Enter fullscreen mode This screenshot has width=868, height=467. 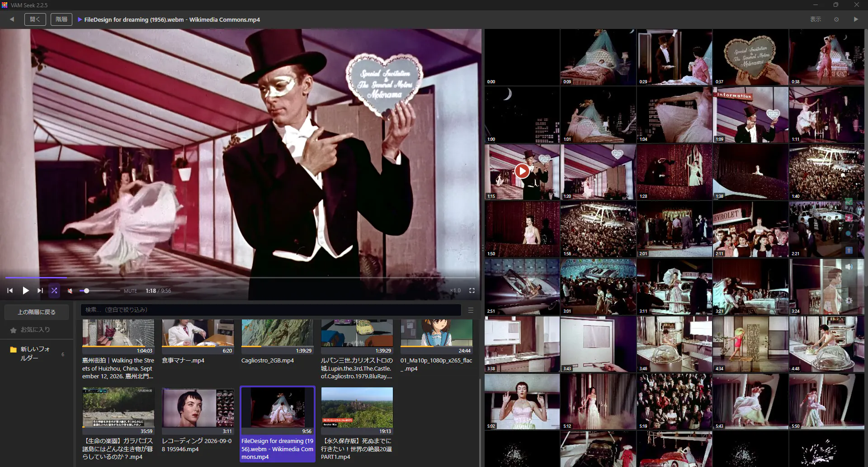pos(472,291)
